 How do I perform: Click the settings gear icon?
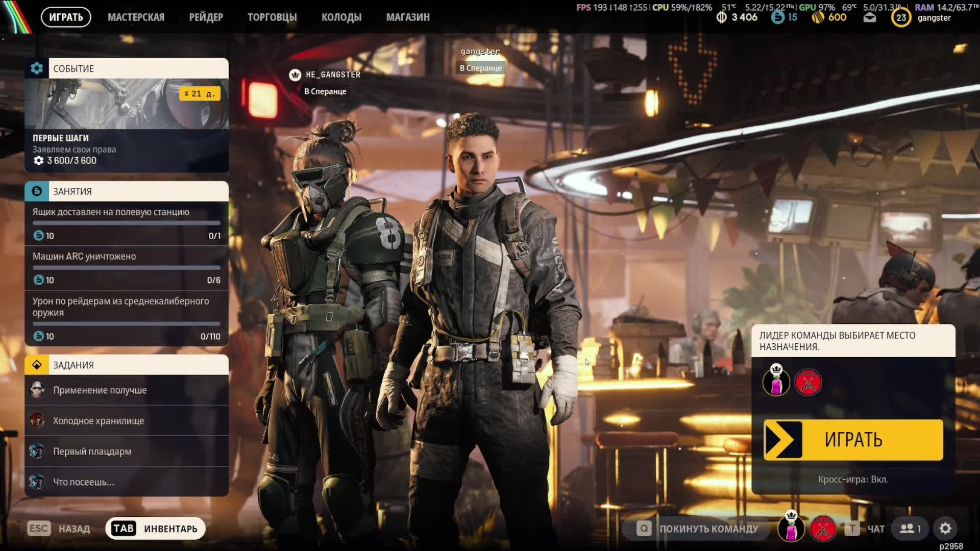[x=945, y=529]
